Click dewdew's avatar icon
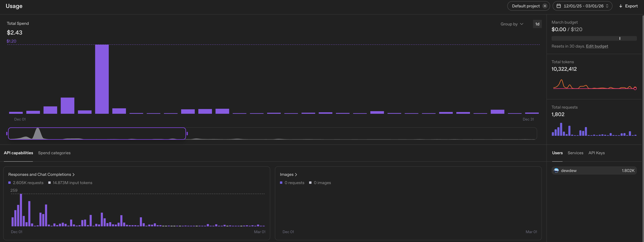 click(x=556, y=171)
